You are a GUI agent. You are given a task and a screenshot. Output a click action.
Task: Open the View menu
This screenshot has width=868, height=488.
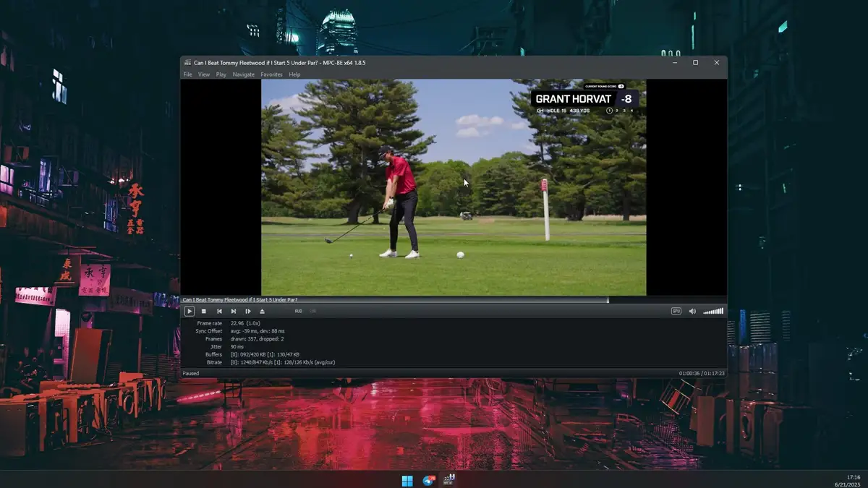tap(203, 74)
